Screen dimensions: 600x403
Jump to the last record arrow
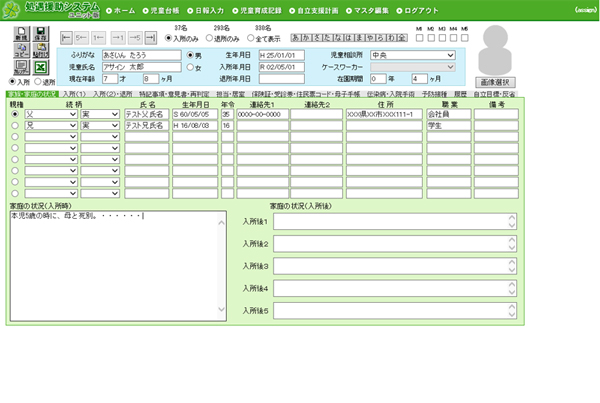(x=151, y=38)
